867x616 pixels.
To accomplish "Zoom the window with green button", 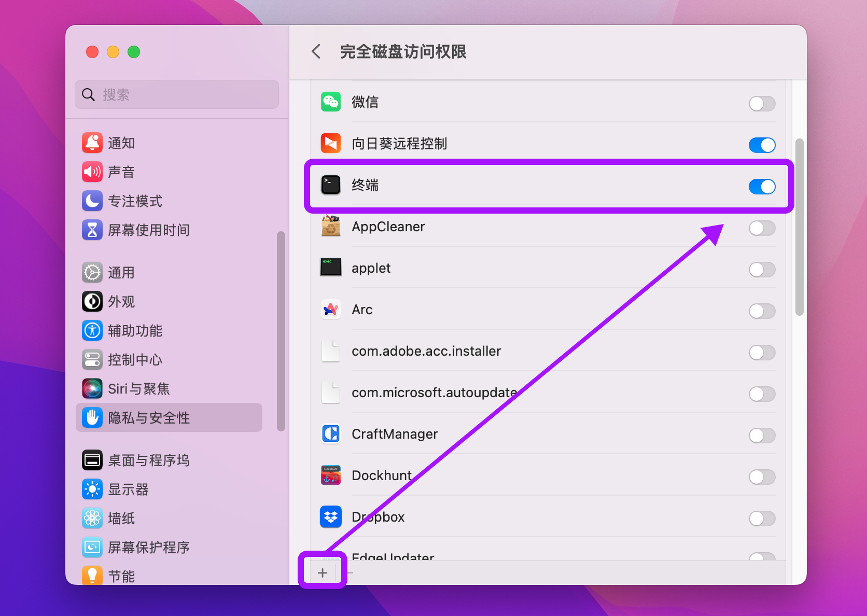I will click(134, 52).
